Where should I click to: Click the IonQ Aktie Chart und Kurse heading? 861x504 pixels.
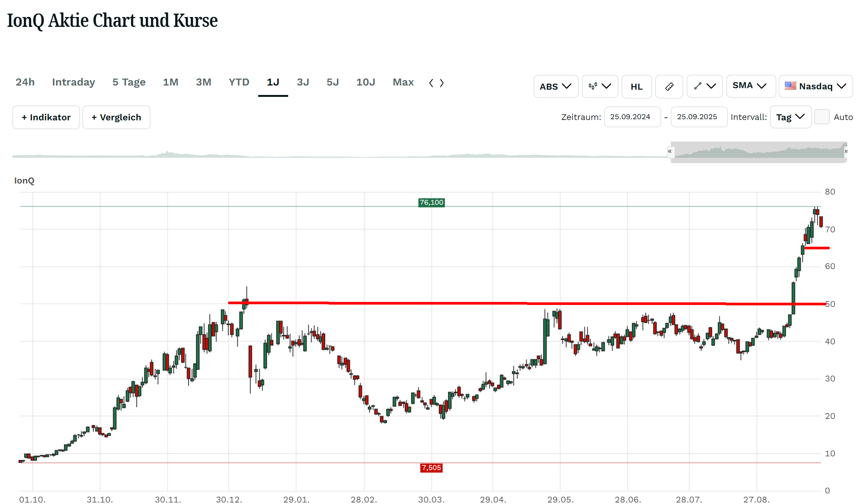(x=112, y=20)
